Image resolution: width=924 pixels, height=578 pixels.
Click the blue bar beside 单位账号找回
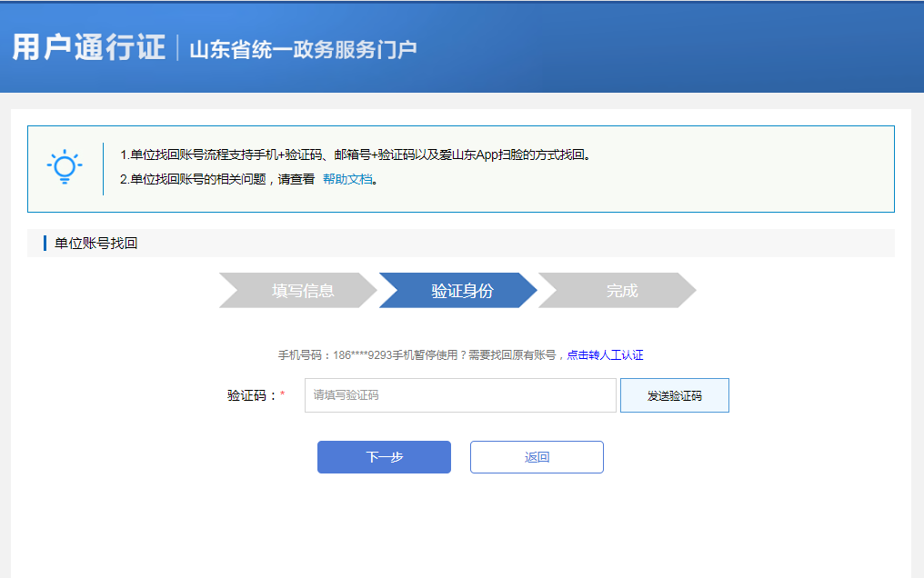pos(45,244)
